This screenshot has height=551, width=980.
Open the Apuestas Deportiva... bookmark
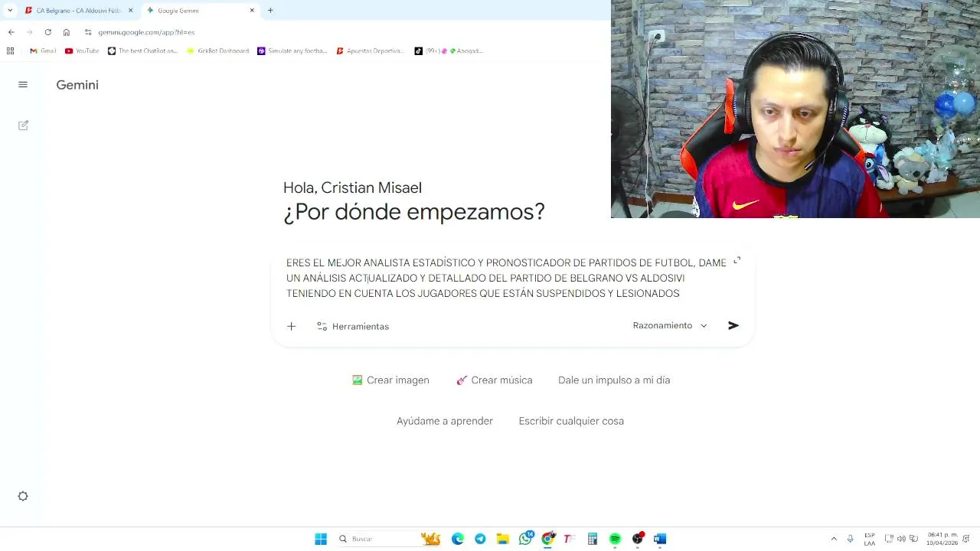pyautogui.click(x=371, y=51)
